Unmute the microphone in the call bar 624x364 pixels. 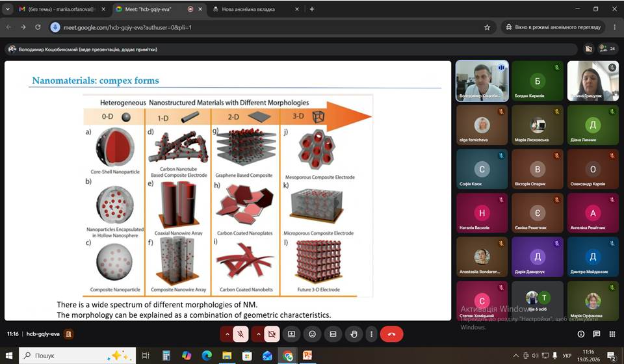pyautogui.click(x=240, y=334)
